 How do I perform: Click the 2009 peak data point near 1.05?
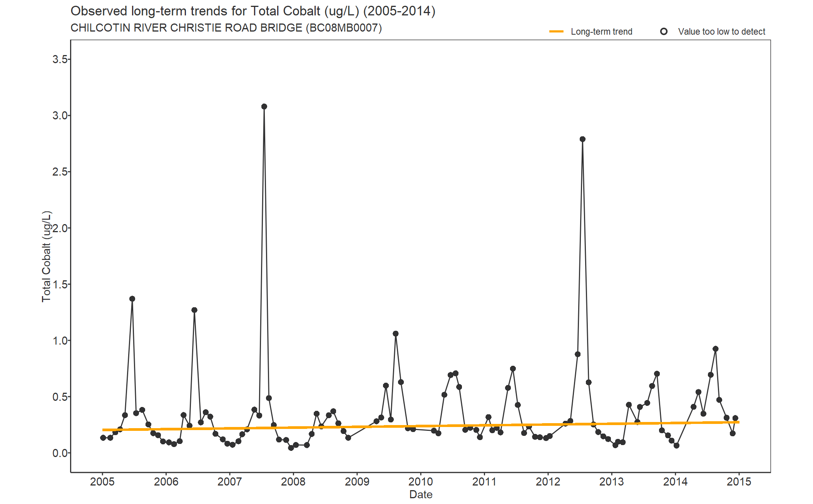coord(396,334)
